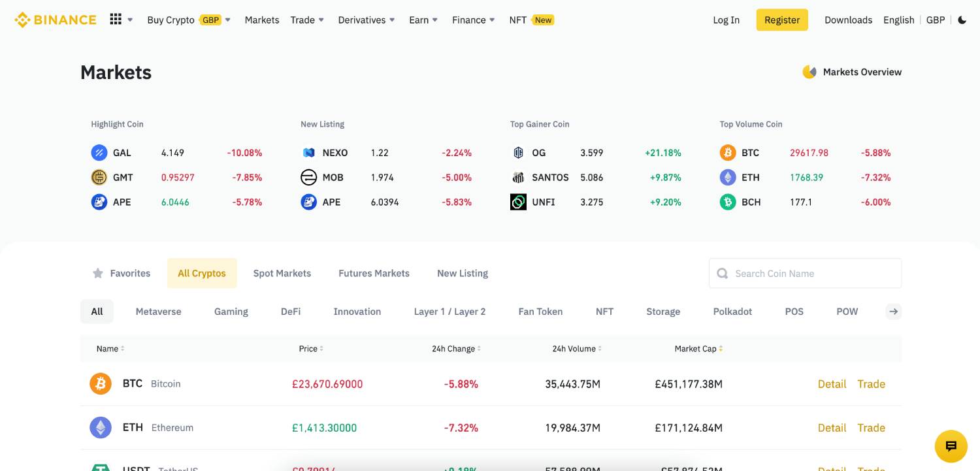
Task: Open the apps grid menu icon
Action: (116, 20)
